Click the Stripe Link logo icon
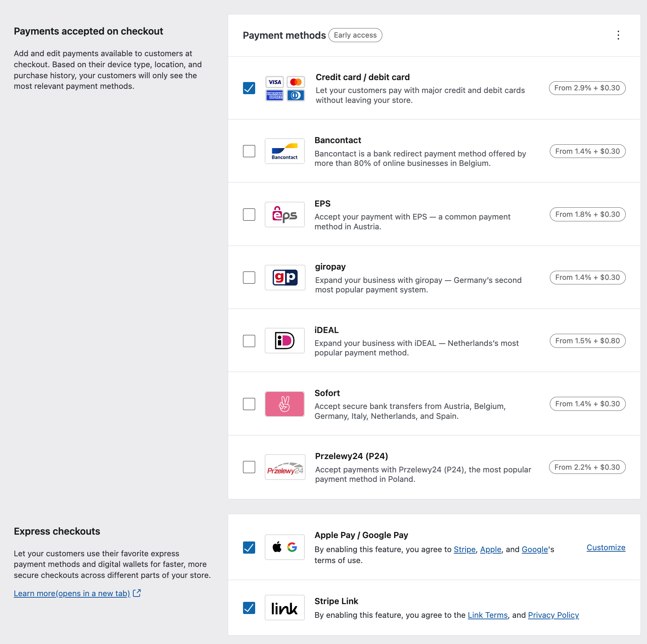 pos(284,607)
